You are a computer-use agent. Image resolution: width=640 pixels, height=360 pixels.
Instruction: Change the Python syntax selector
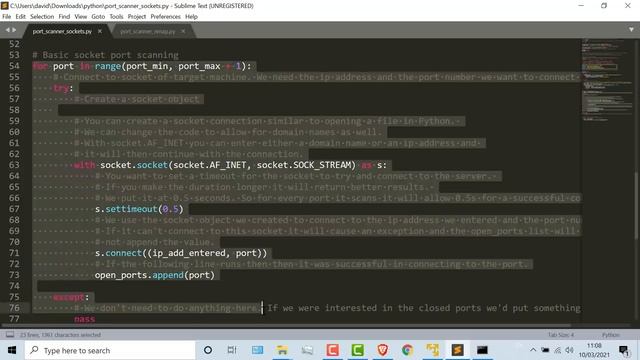[x=611, y=335]
